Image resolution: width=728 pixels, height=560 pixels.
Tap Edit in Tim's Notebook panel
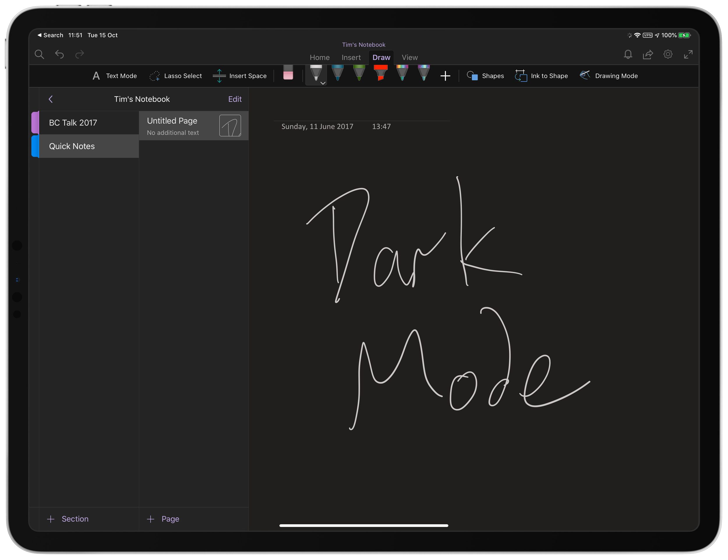[235, 99]
